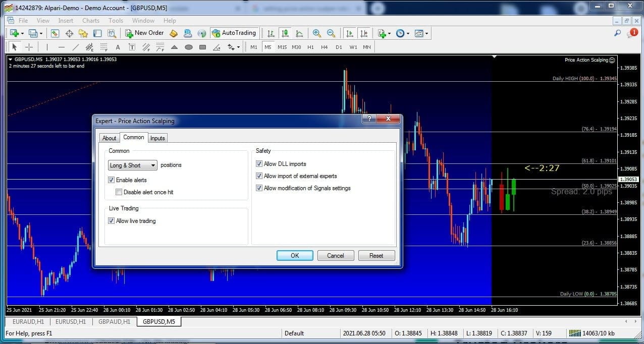This screenshot has height=344, width=644.
Task: Switch to the Inputs tab
Action: (157, 138)
